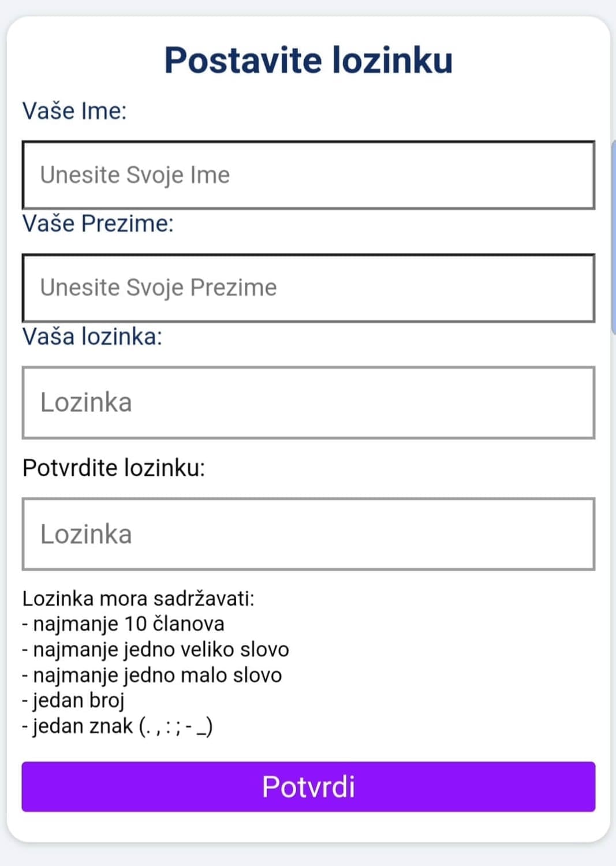Select the 'jedan broj' requirement line

click(79, 700)
